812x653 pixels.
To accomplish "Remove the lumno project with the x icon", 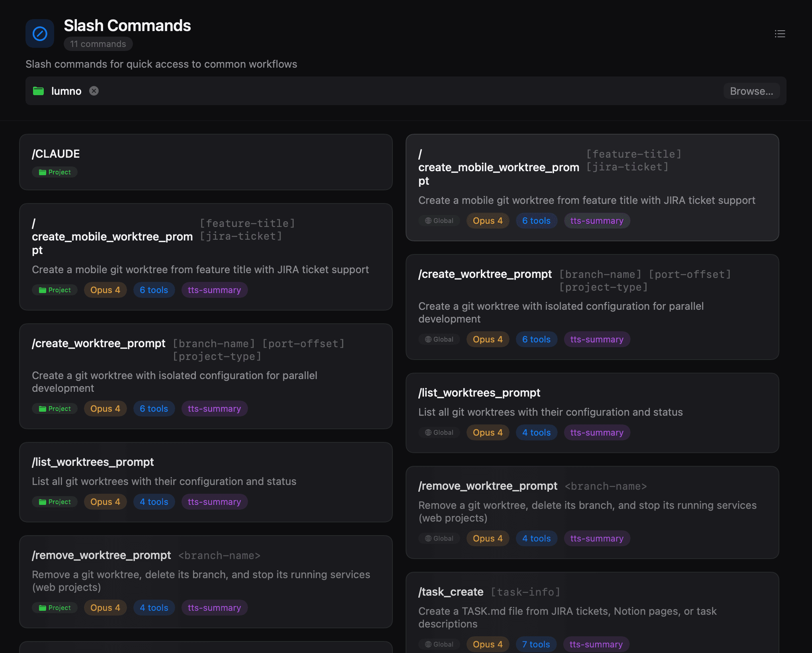I will point(94,91).
